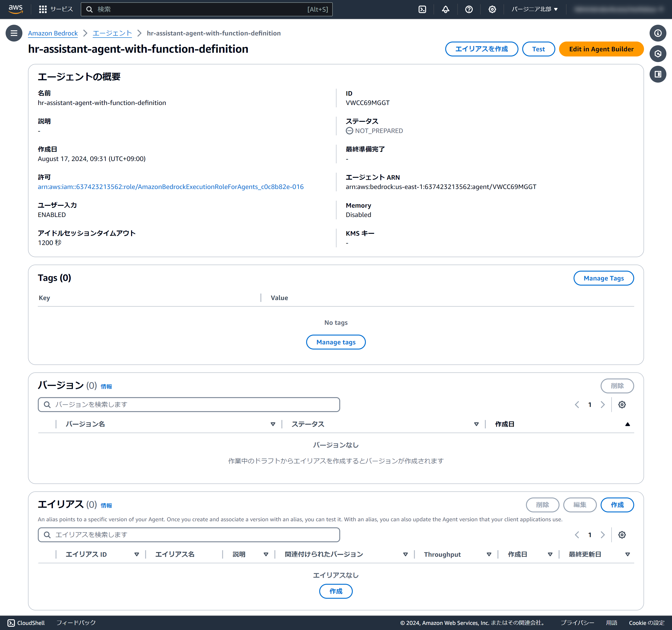Screen dimensions: 672x630
Task: Open the versions table preferences gear
Action: (x=622, y=405)
